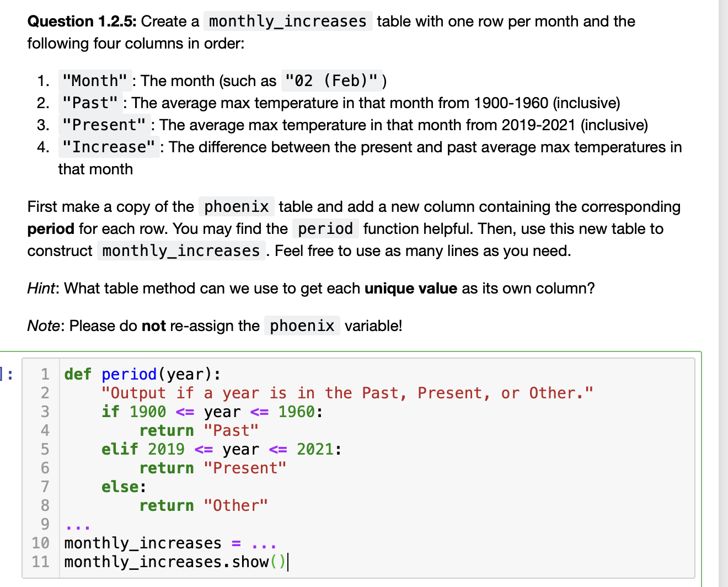This screenshot has height=587, width=728.
Task: Select the docstring on line 2
Action: (x=347, y=392)
